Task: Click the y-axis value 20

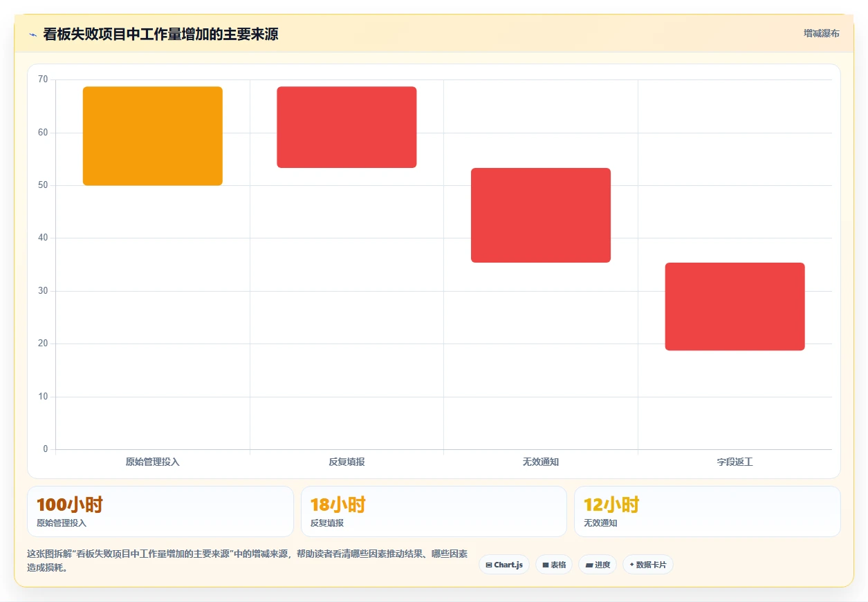Action: tap(43, 344)
